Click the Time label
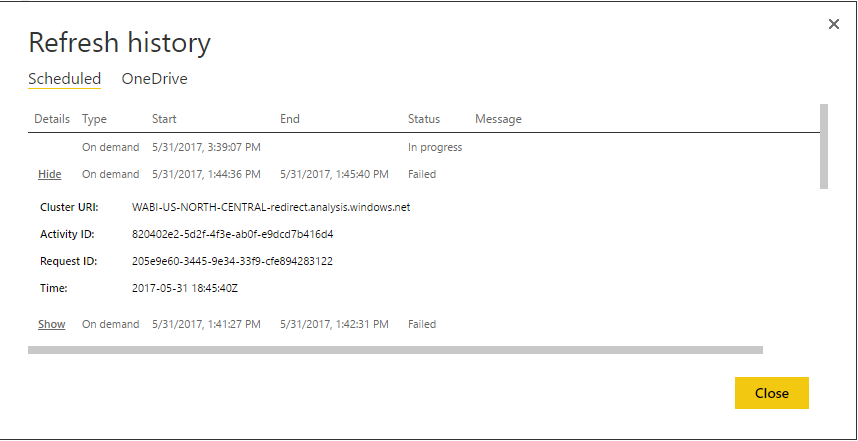This screenshot has height=441, width=858. pos(54,289)
